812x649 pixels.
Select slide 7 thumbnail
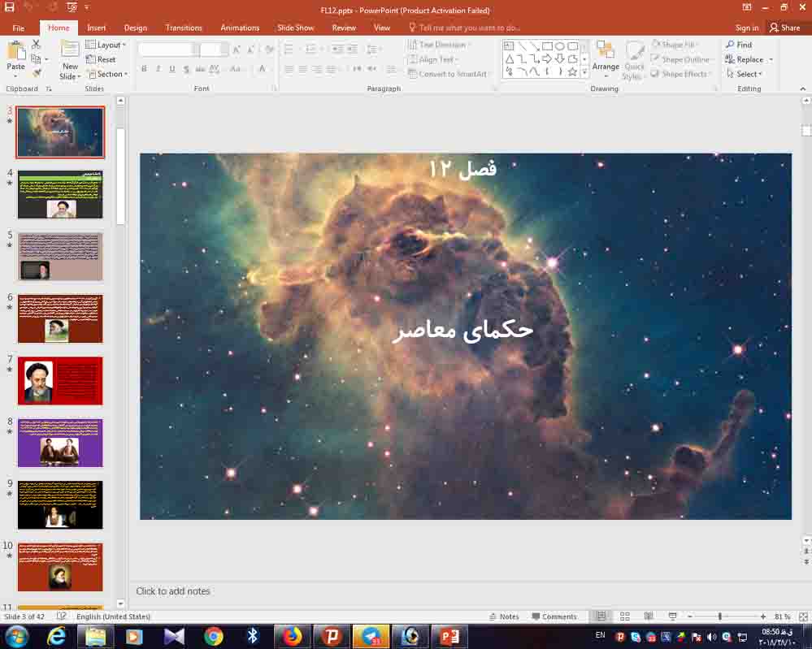(x=60, y=380)
